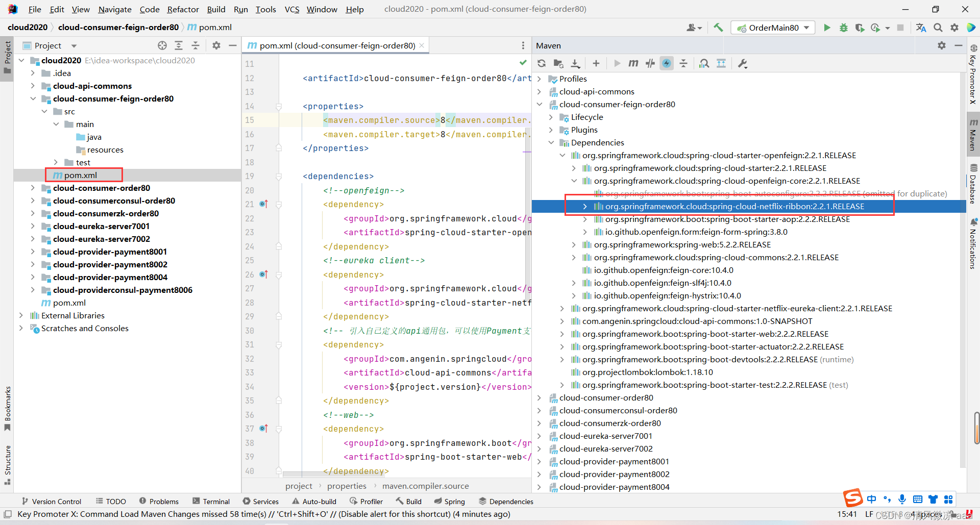Open Profiler tool window

[366, 502]
